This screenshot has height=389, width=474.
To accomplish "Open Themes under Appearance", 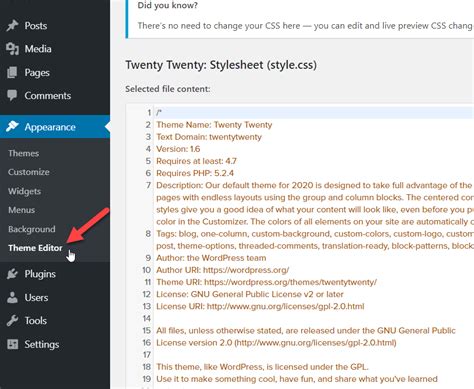I will 23,153.
